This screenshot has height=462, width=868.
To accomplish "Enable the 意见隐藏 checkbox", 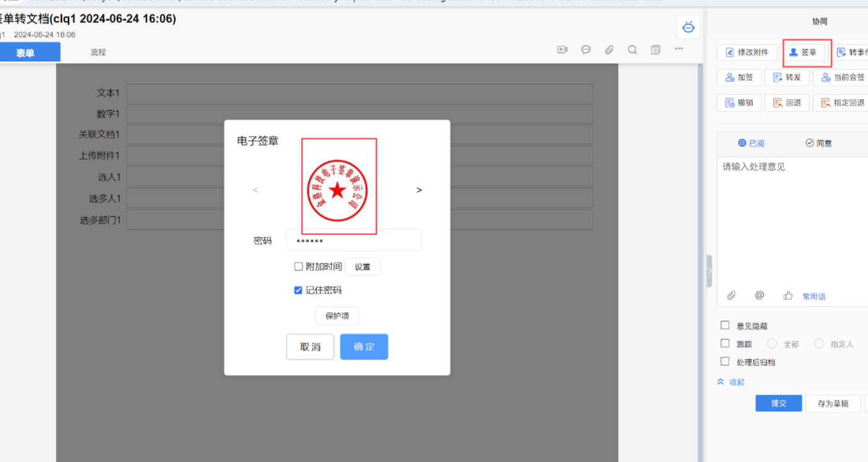I will pyautogui.click(x=725, y=325).
